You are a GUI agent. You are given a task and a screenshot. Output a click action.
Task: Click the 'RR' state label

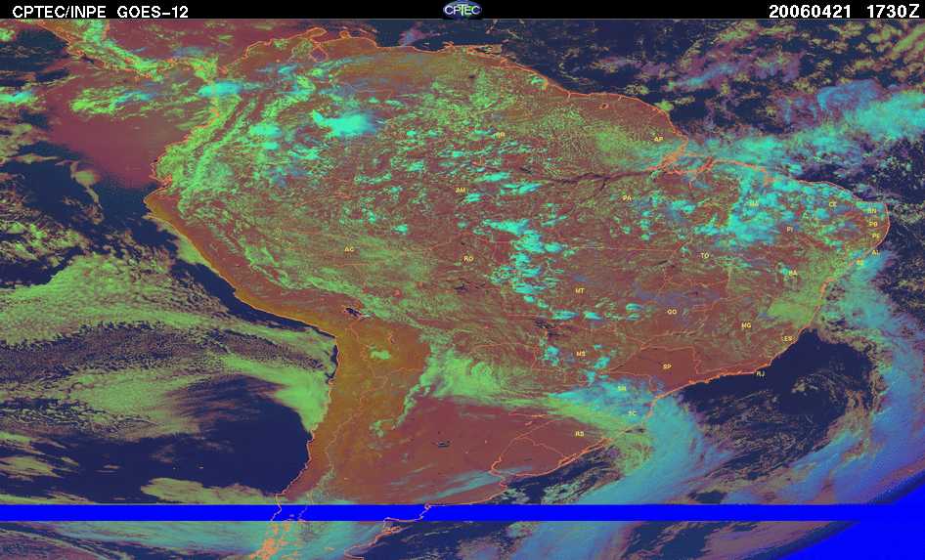click(x=501, y=135)
